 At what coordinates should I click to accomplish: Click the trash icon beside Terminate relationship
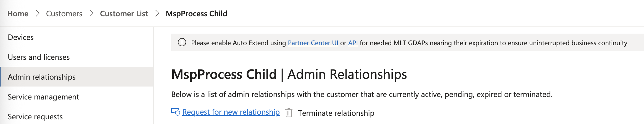(x=289, y=113)
